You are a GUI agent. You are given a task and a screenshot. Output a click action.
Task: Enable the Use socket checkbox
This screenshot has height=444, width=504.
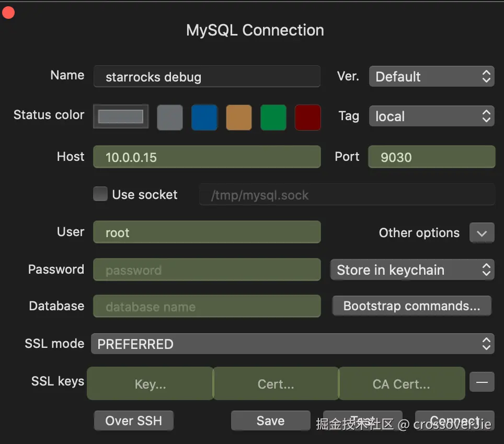(100, 195)
